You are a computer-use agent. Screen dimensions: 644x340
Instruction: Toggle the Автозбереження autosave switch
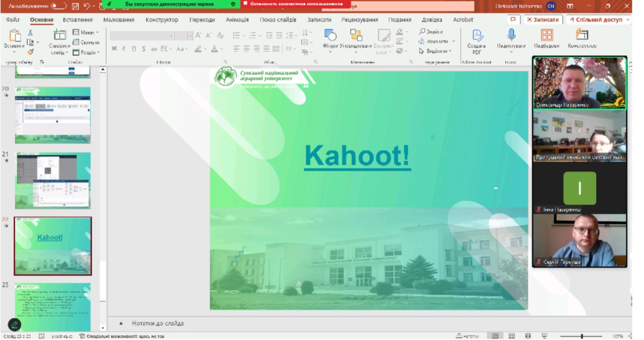(58, 6)
